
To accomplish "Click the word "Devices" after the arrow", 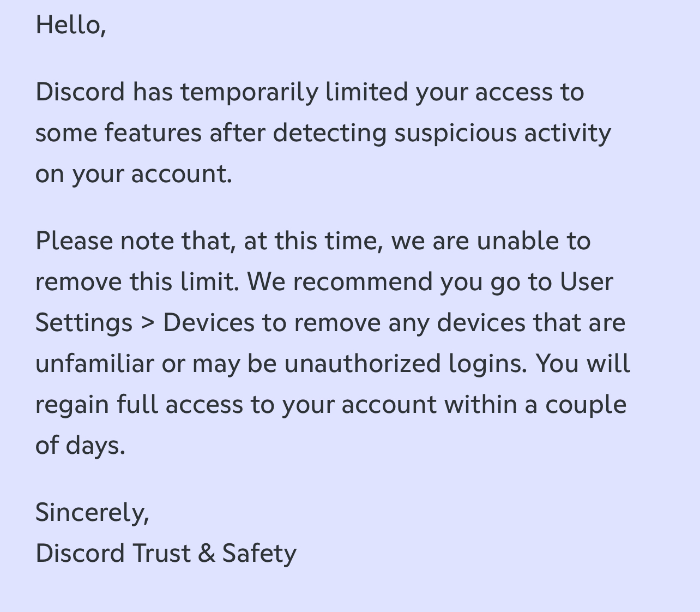I will tap(208, 323).
